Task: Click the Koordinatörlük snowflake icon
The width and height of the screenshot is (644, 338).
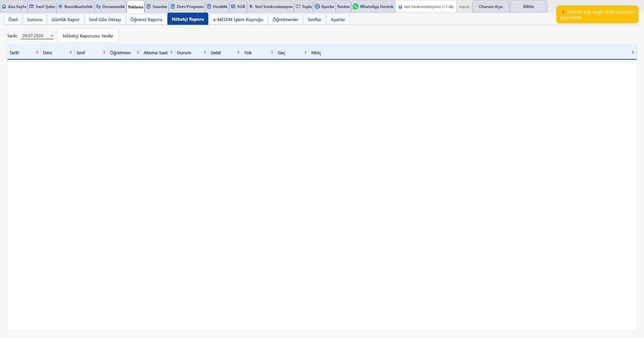Action: coord(60,6)
